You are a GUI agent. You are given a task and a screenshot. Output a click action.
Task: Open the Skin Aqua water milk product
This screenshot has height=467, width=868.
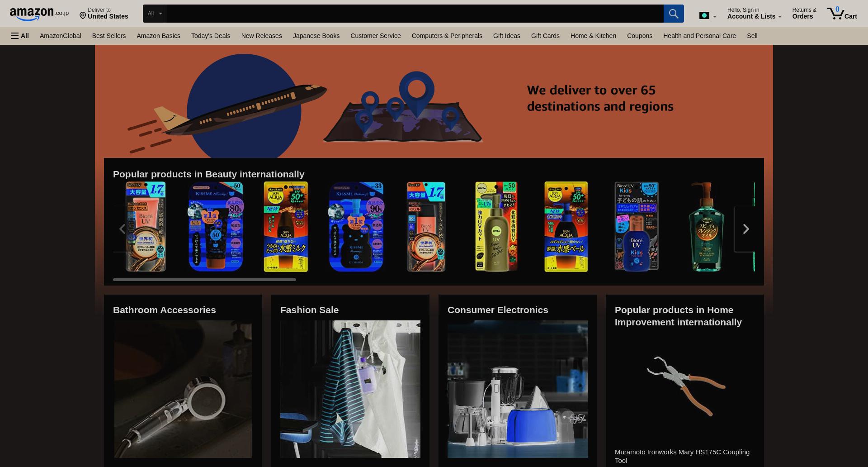click(286, 227)
